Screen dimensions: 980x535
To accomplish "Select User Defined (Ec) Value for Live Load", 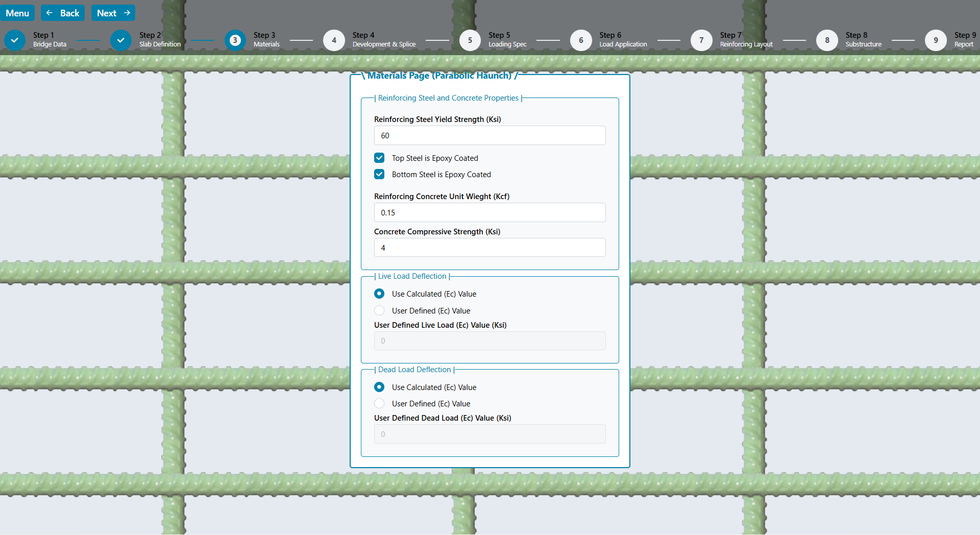I will point(379,311).
